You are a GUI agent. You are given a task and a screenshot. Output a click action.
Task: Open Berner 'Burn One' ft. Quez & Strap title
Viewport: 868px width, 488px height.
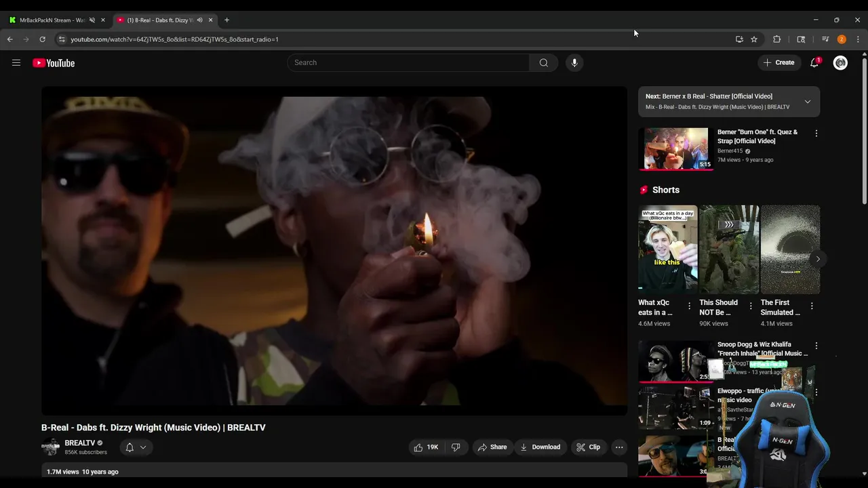tap(757, 136)
